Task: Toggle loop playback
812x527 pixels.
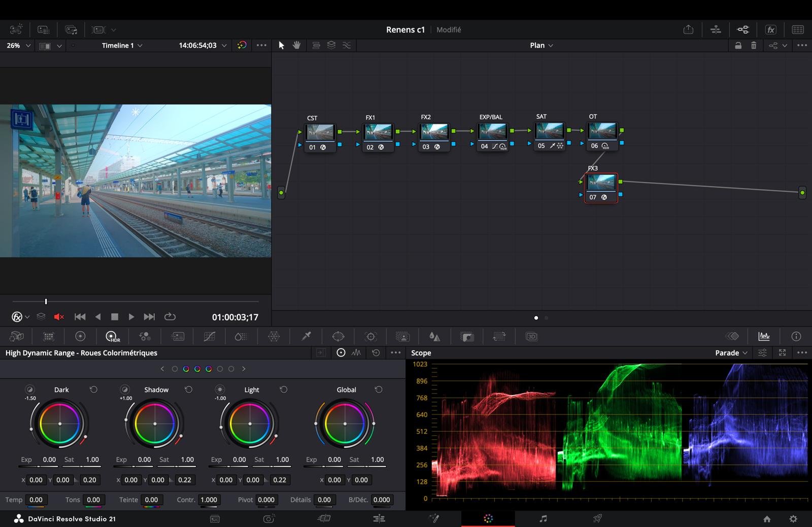Action: click(x=170, y=317)
